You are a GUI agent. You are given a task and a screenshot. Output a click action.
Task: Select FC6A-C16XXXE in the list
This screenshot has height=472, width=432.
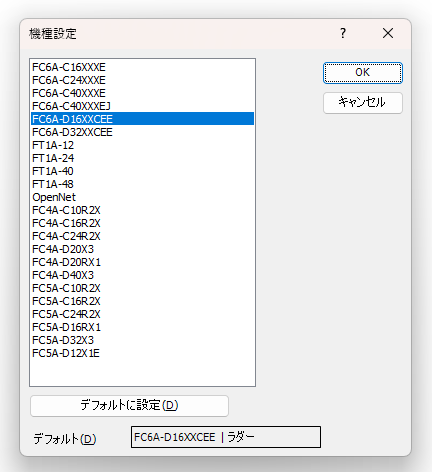[142, 67]
